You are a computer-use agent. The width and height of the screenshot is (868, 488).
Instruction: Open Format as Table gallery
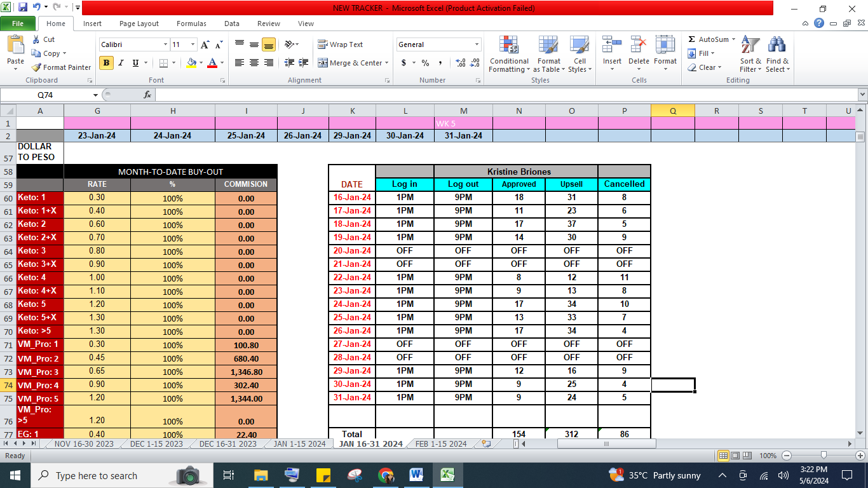point(547,54)
